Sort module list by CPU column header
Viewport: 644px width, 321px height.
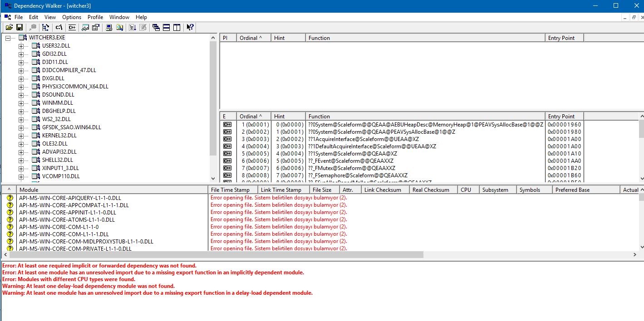pyautogui.click(x=468, y=190)
